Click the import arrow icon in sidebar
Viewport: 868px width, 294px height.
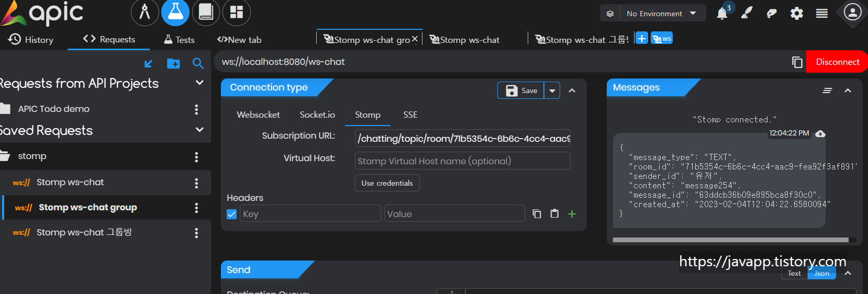click(148, 63)
